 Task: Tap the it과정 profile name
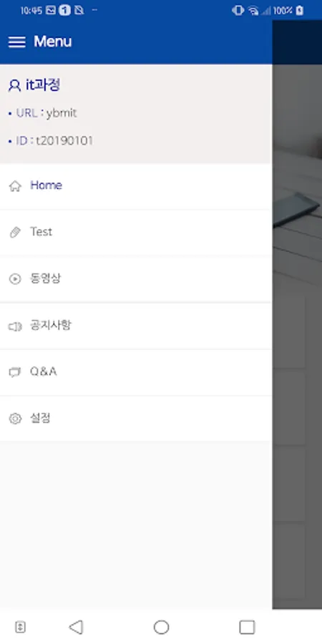coord(43,85)
